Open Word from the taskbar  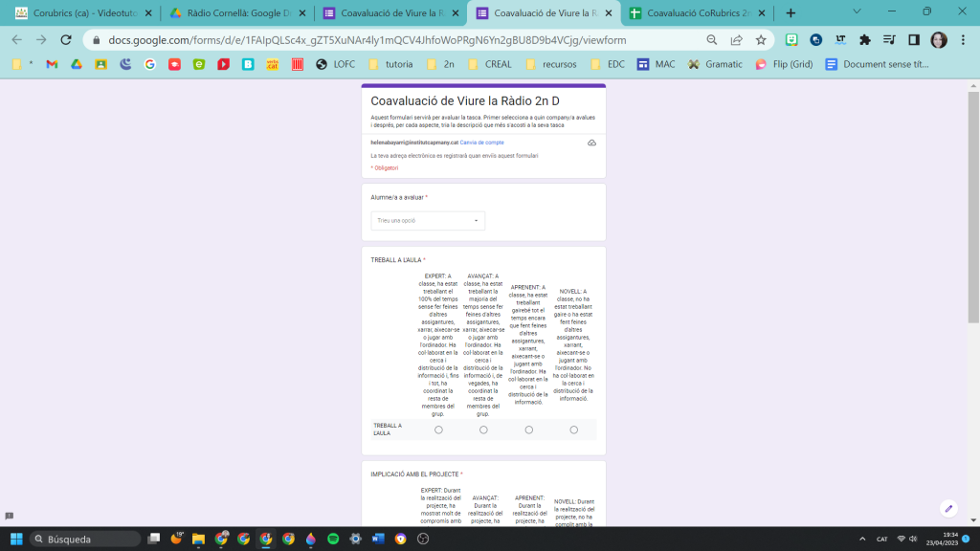tap(377, 539)
